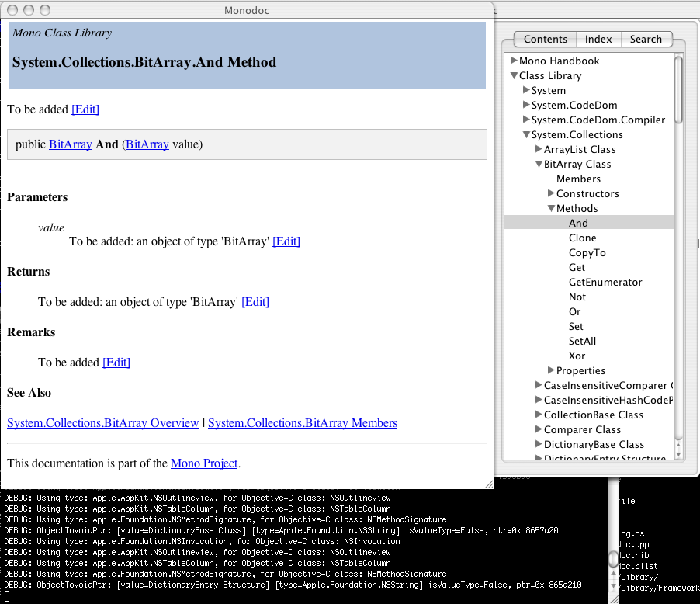Click the terminal window scrollbar thumb

(x=613, y=559)
